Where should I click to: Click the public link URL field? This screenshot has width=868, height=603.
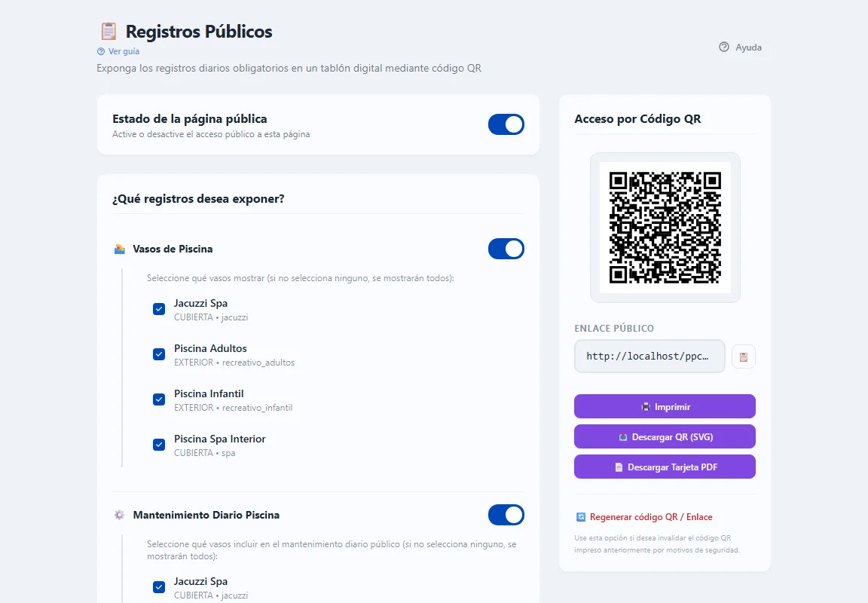(649, 356)
